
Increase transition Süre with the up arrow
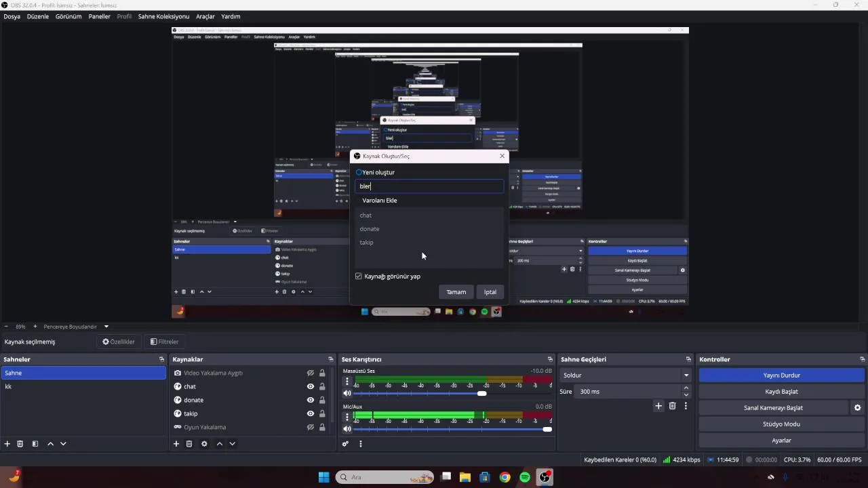pyautogui.click(x=686, y=388)
